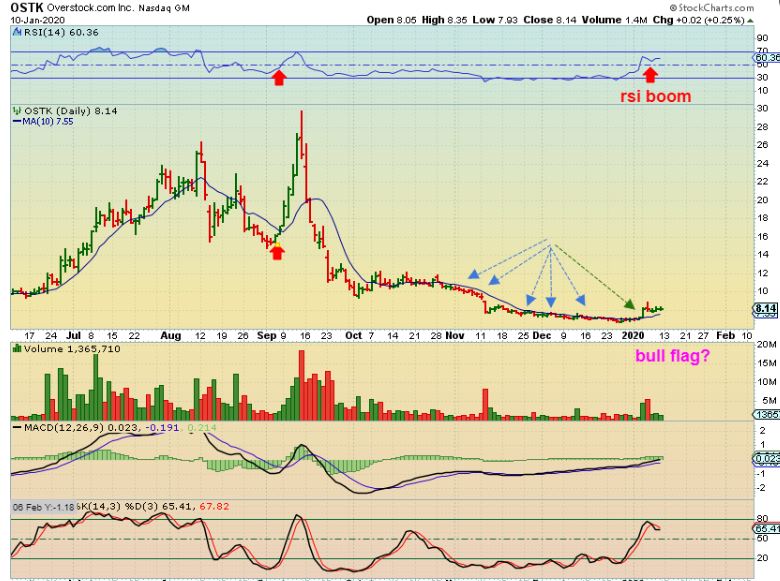The width and height of the screenshot is (780, 581).
Task: Click the 65.41 stochastic value tag
Action: [x=767, y=529]
